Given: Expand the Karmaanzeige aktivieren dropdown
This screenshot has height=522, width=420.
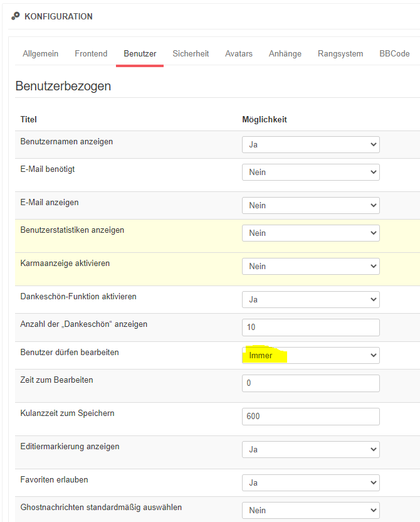Looking at the screenshot, I should click(x=310, y=267).
